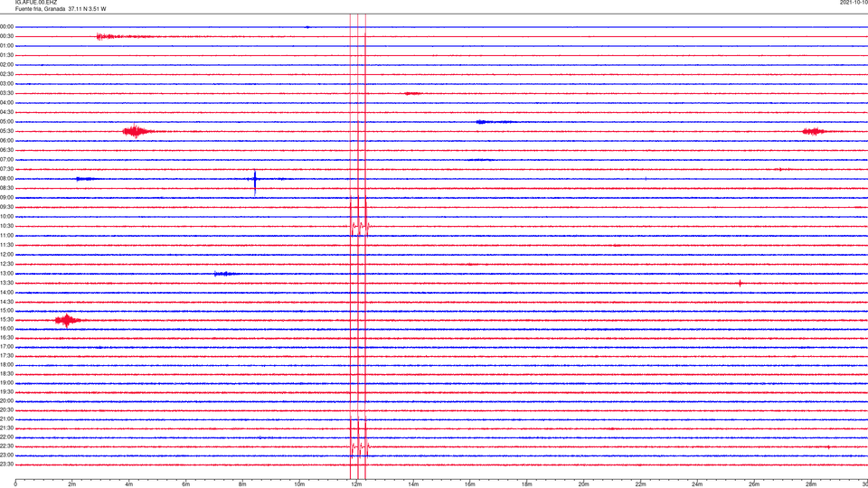Click the blue event near 7m on 13:00 trace

pyautogui.click(x=225, y=273)
